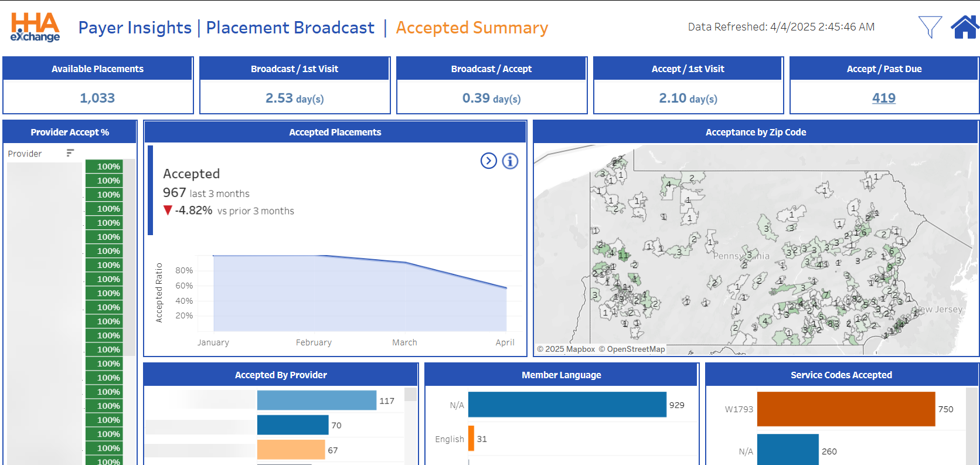The height and width of the screenshot is (465, 980).
Task: Go to the home page icon
Action: pos(964,27)
